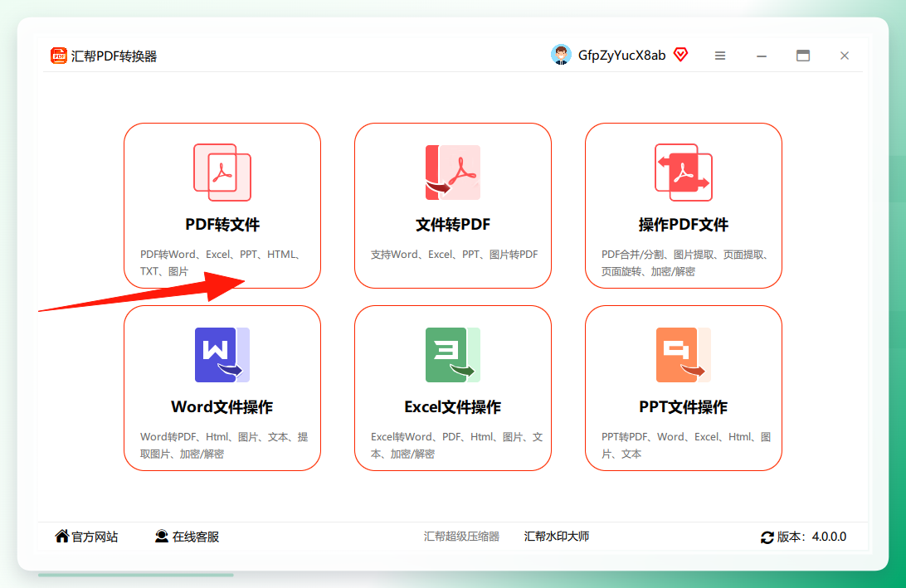The width and height of the screenshot is (906, 588).
Task: Open the 汇帮超级压缩器 link
Action: click(461, 536)
